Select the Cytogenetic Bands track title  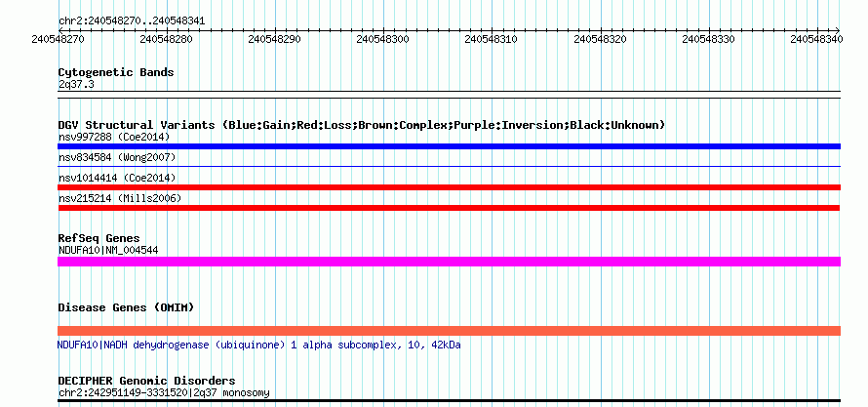point(116,72)
